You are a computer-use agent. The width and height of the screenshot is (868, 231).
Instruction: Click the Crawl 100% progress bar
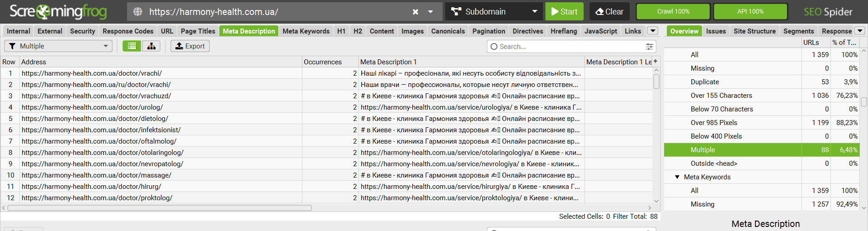[673, 12]
